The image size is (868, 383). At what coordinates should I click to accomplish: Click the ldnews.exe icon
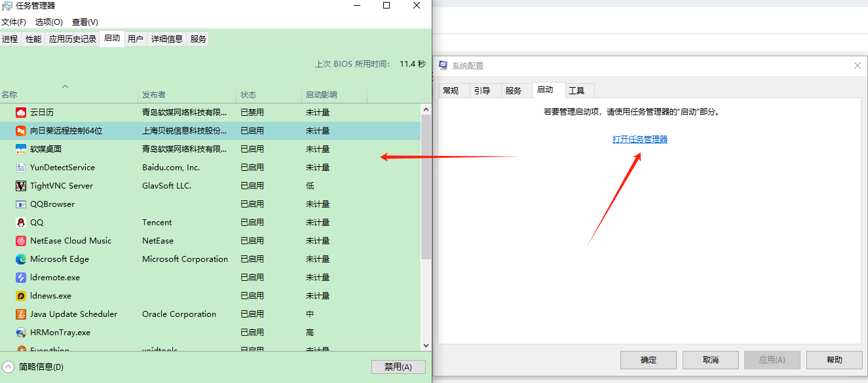pos(21,296)
